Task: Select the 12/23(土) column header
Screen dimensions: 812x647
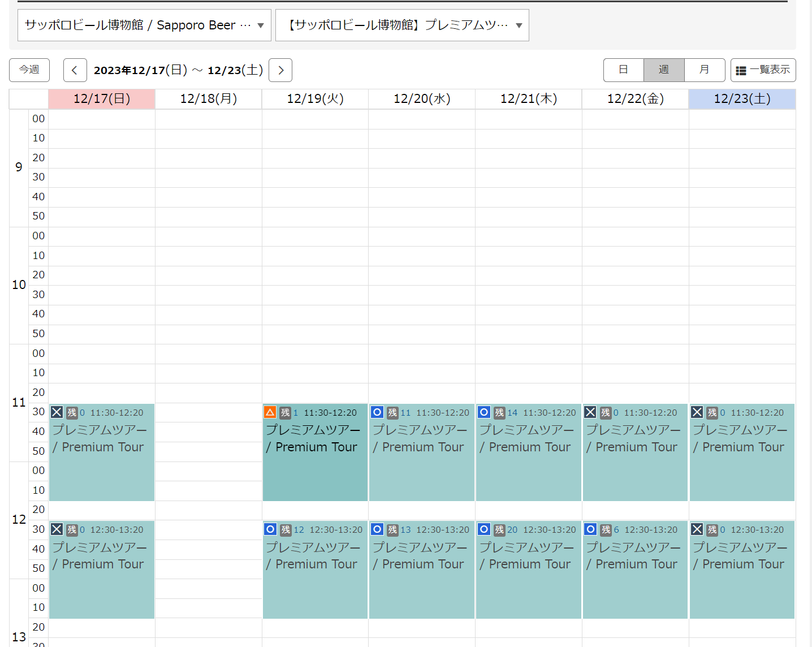Action: click(x=742, y=99)
